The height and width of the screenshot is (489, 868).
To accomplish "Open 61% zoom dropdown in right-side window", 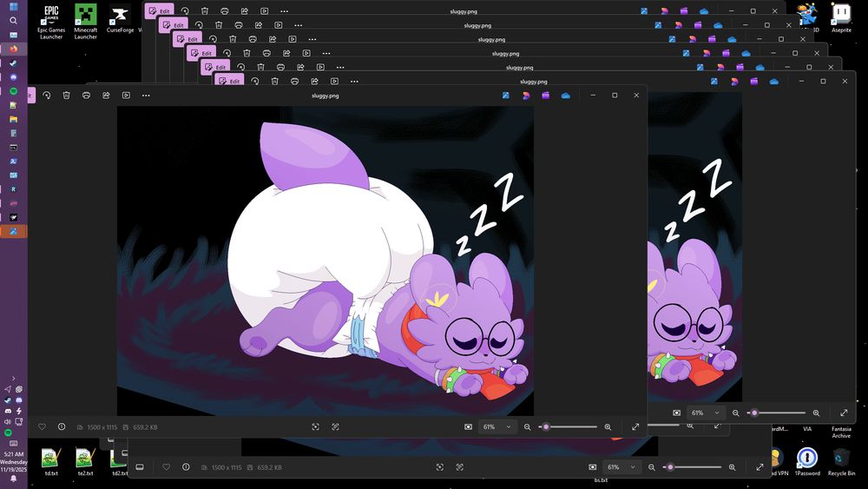I will click(x=706, y=413).
